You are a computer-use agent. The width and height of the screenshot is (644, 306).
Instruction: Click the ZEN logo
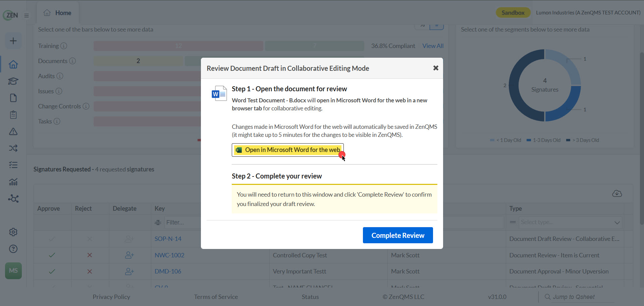point(11,15)
